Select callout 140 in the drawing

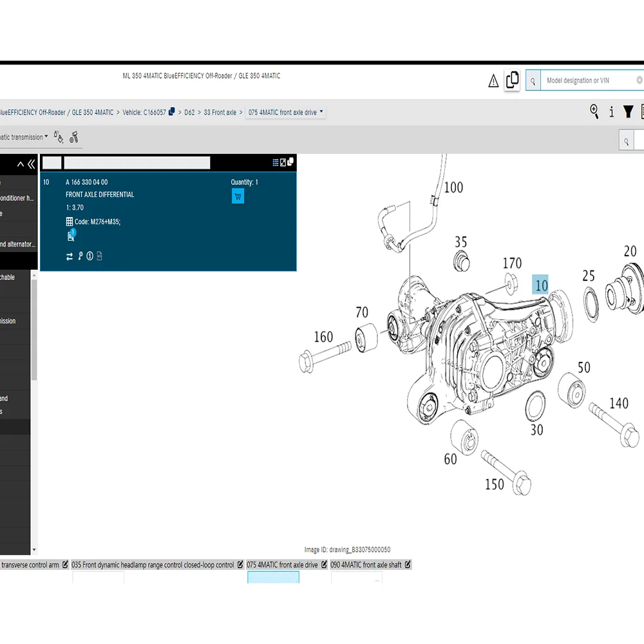coord(618,403)
